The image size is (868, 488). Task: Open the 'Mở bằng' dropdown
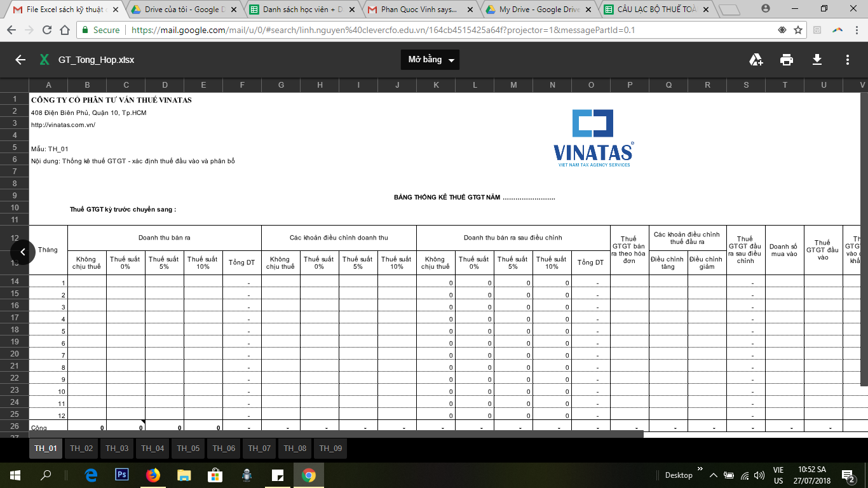(x=430, y=60)
